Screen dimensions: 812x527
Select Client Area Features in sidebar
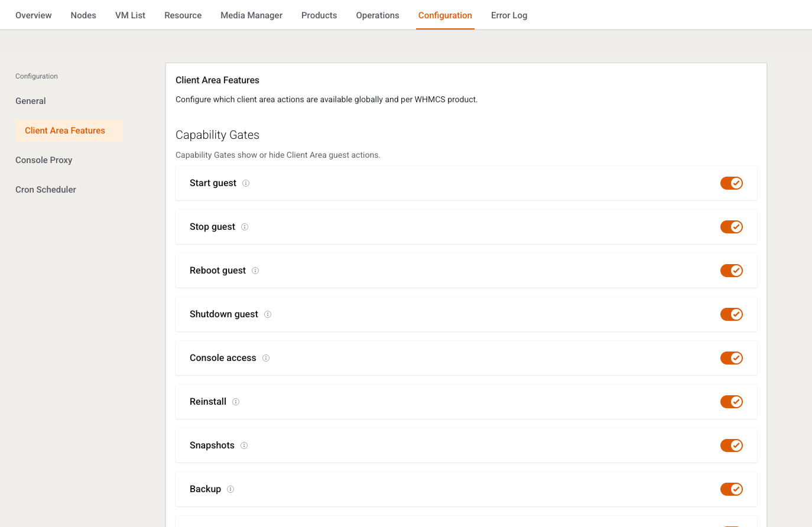coord(69,131)
